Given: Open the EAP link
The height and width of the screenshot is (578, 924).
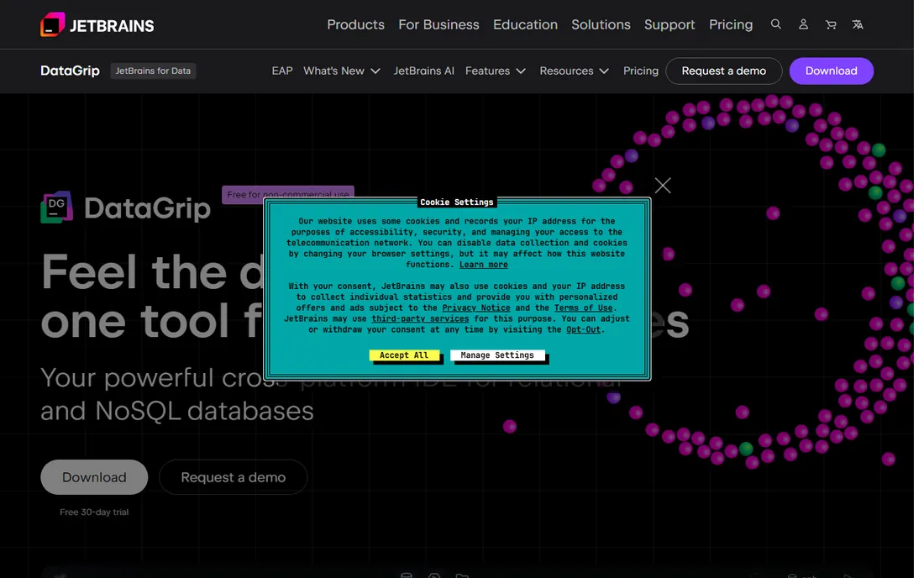Looking at the screenshot, I should (x=282, y=71).
